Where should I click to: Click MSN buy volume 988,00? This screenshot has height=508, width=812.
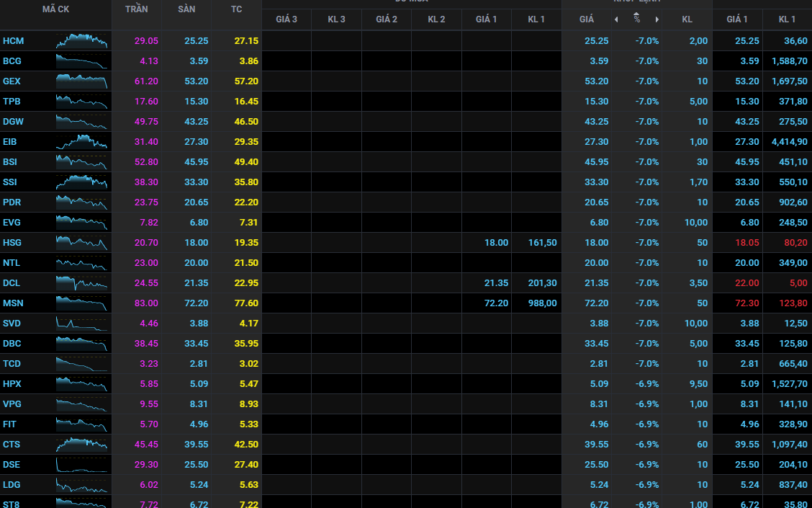(543, 303)
